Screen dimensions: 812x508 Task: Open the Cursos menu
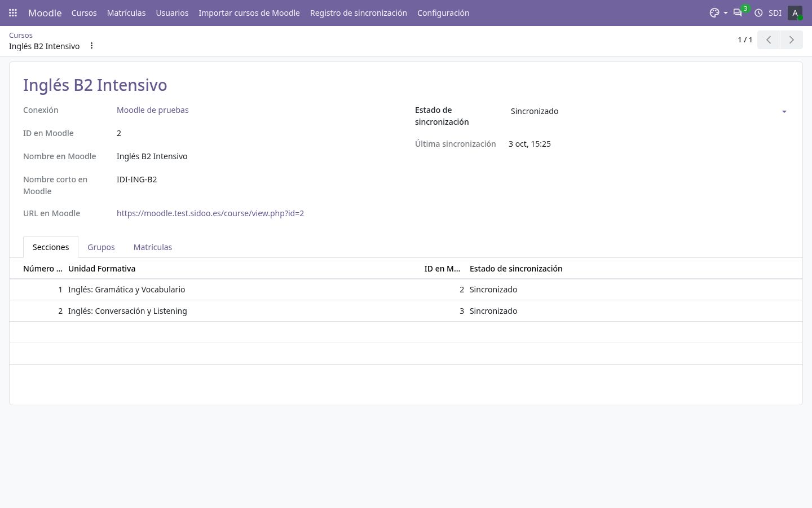click(84, 12)
